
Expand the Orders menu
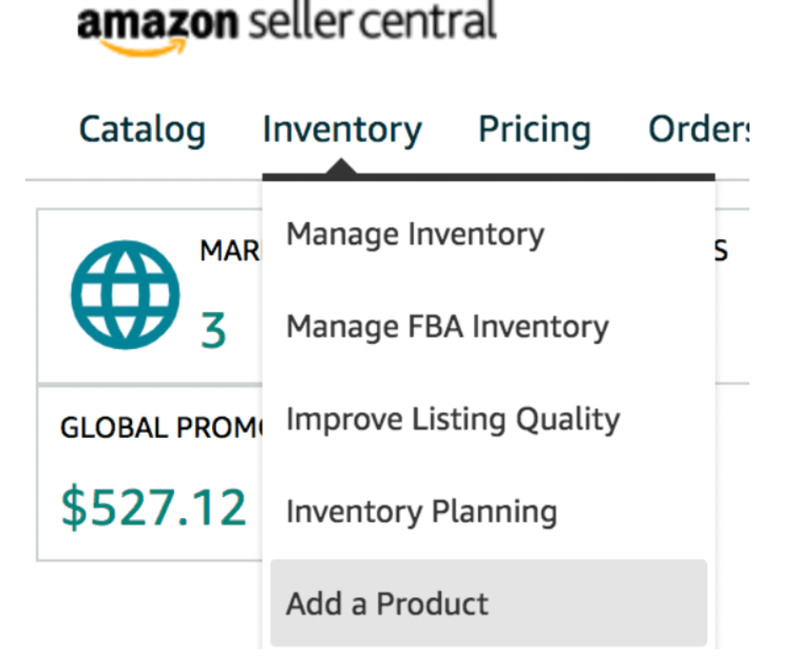[x=698, y=130]
